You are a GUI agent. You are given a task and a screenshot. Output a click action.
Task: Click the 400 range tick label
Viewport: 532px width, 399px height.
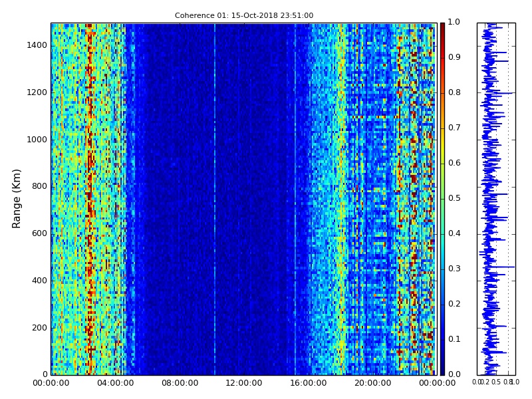click(x=39, y=281)
